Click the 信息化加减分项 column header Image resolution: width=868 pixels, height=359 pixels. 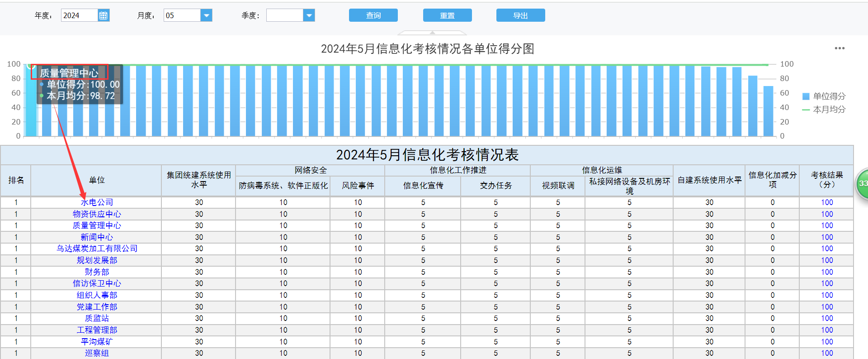(772, 180)
